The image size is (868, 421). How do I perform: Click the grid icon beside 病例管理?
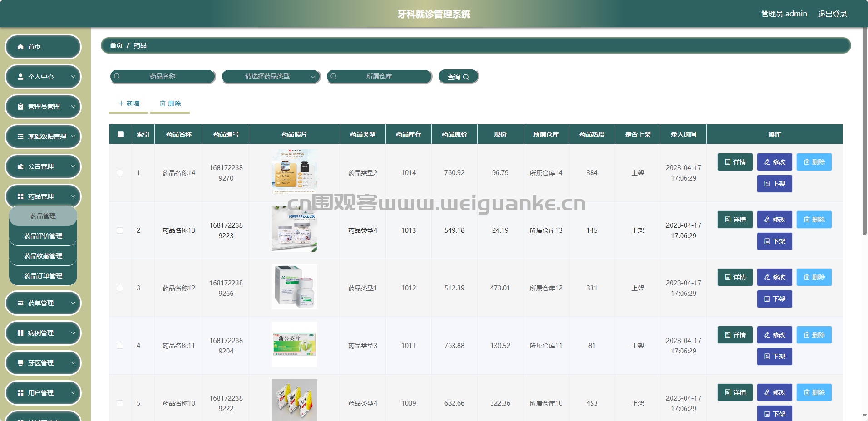[x=20, y=333]
